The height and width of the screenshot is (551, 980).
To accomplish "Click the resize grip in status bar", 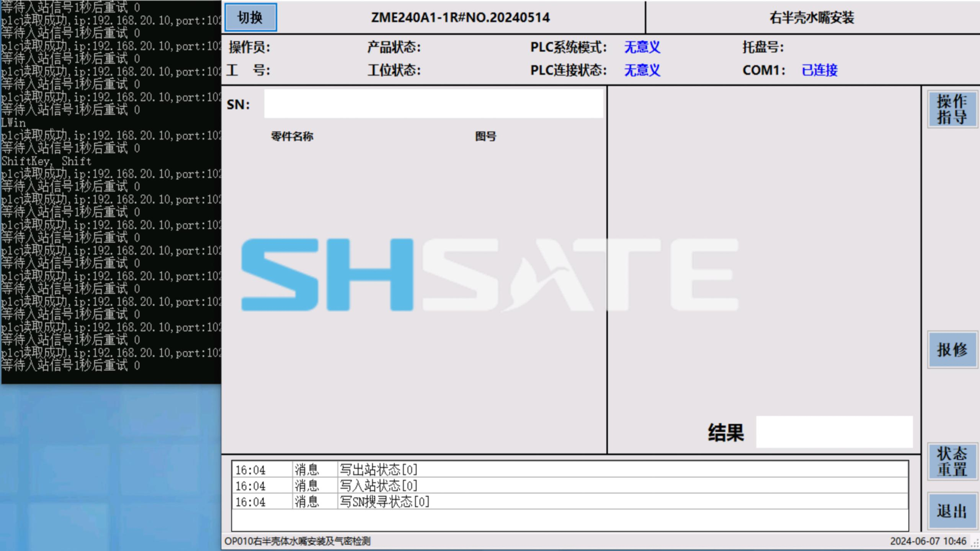I will [975, 544].
